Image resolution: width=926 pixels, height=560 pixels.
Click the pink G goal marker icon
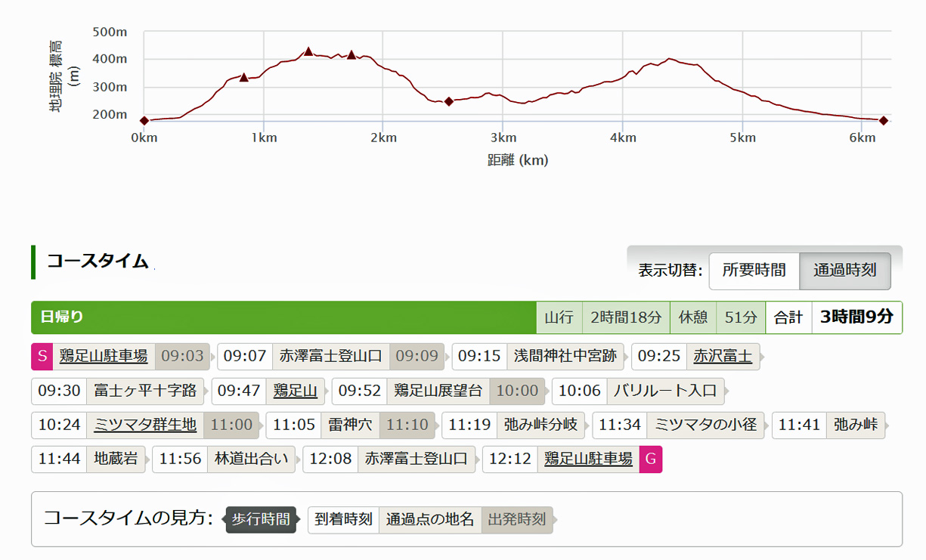coord(651,459)
